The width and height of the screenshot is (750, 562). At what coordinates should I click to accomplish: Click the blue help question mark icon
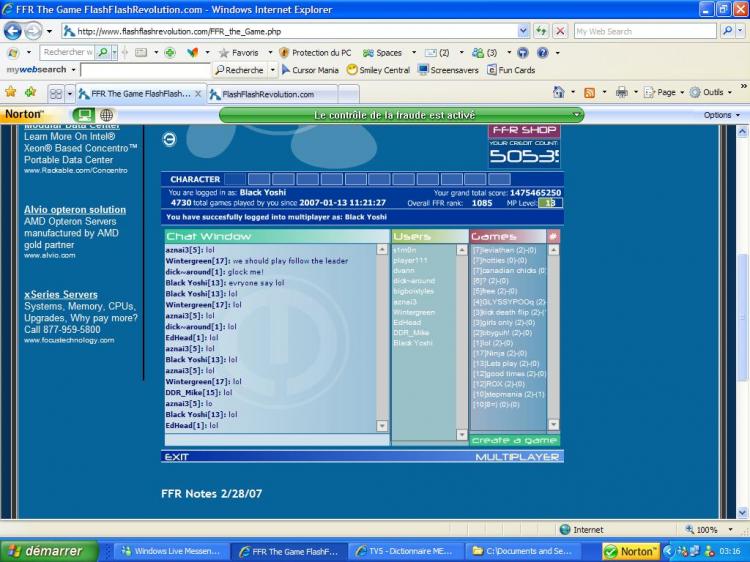542,53
